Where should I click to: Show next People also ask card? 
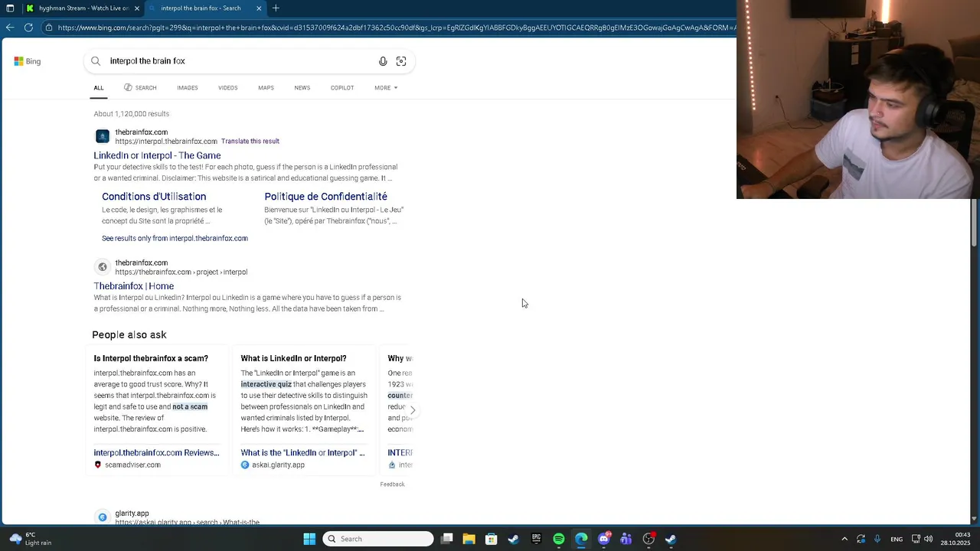(413, 410)
